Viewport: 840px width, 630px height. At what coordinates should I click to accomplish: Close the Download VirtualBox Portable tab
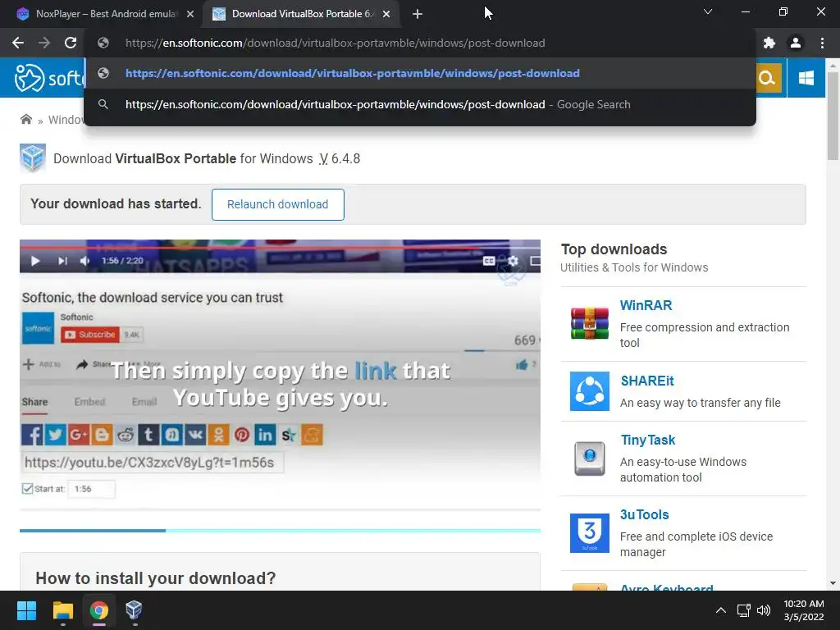(x=386, y=14)
